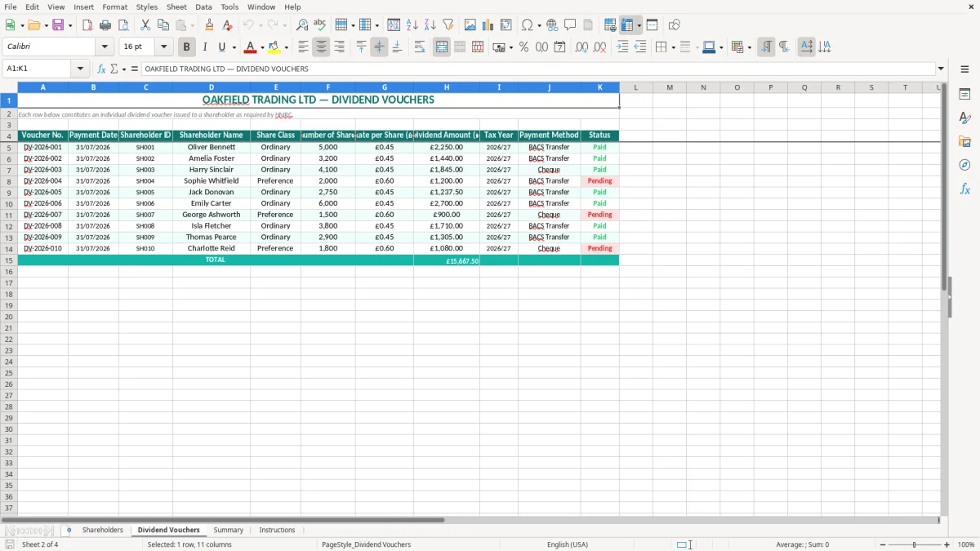This screenshot has width=980, height=551.
Task: Switch to Instructions sheet tab
Action: [x=277, y=531]
